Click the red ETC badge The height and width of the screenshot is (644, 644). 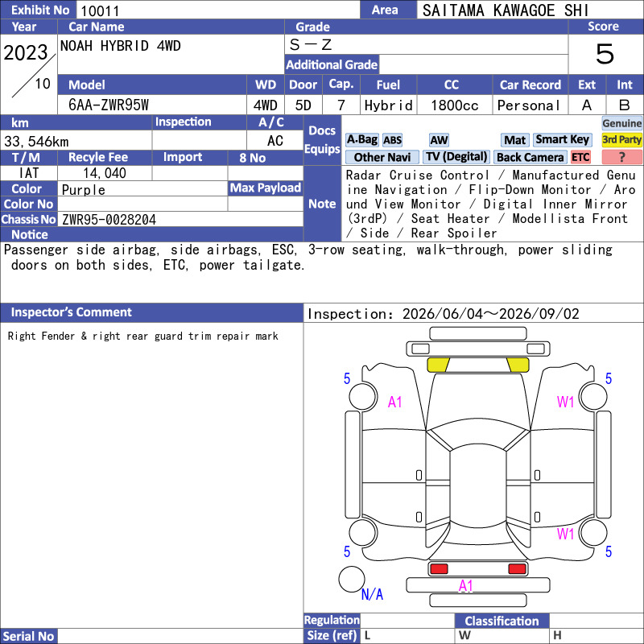coord(580,157)
